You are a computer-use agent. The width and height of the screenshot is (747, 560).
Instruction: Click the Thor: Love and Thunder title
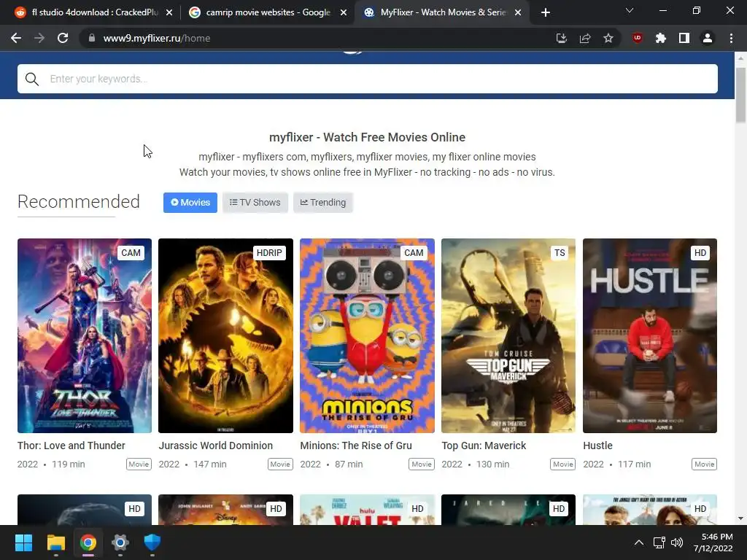[x=71, y=446]
